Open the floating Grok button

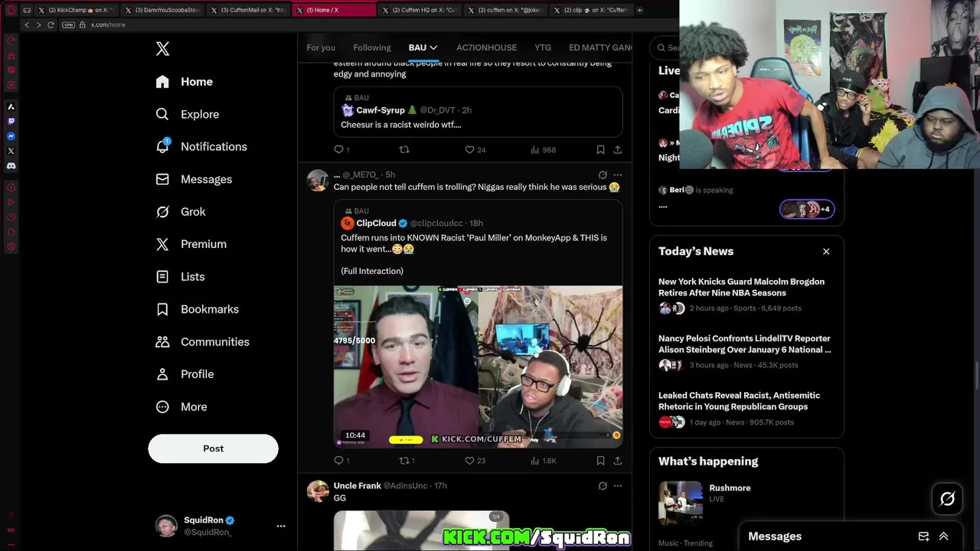pos(947,499)
